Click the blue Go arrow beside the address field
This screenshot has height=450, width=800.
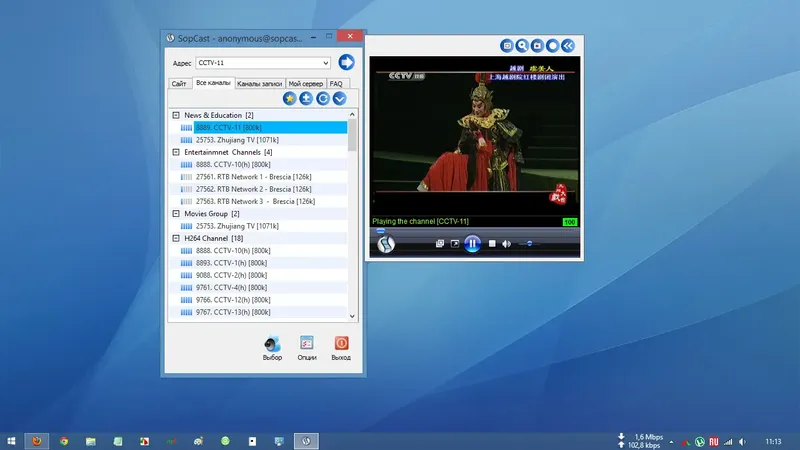coord(346,62)
